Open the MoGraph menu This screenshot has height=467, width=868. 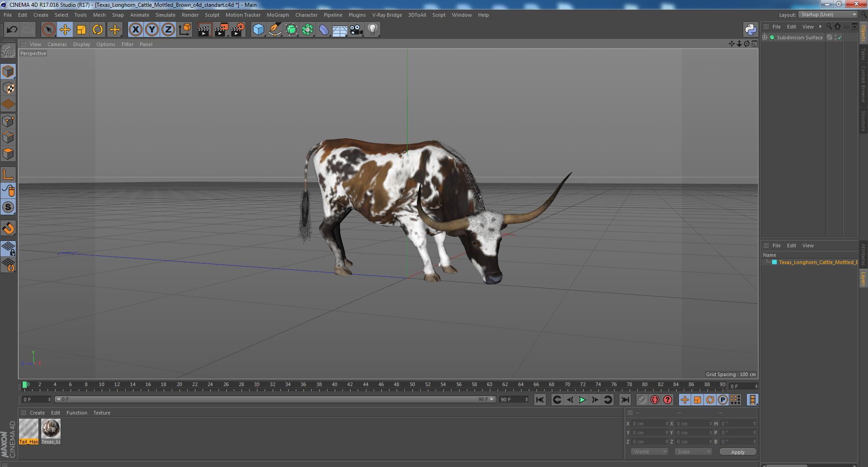click(278, 15)
